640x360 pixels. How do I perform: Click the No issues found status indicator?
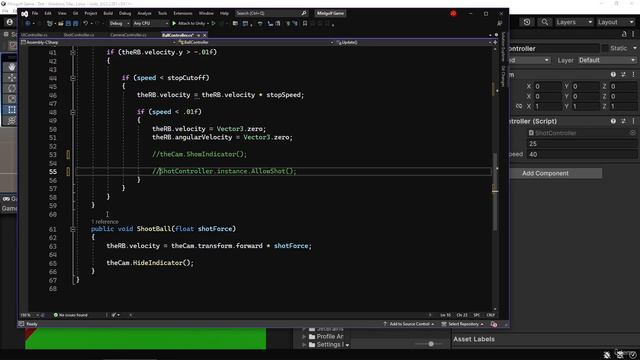click(x=71, y=315)
